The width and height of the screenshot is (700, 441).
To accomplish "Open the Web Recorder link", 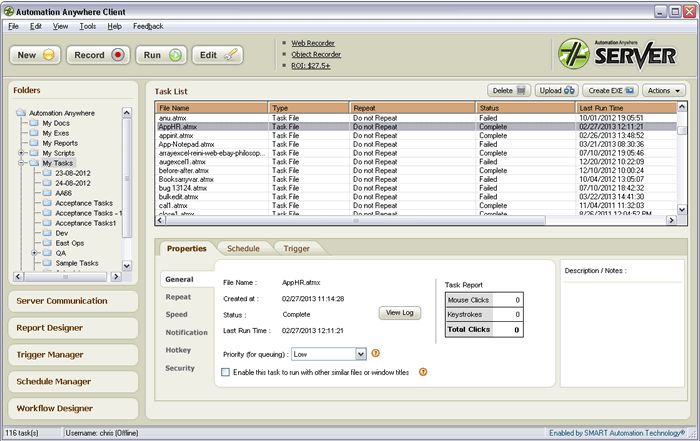I will click(312, 43).
